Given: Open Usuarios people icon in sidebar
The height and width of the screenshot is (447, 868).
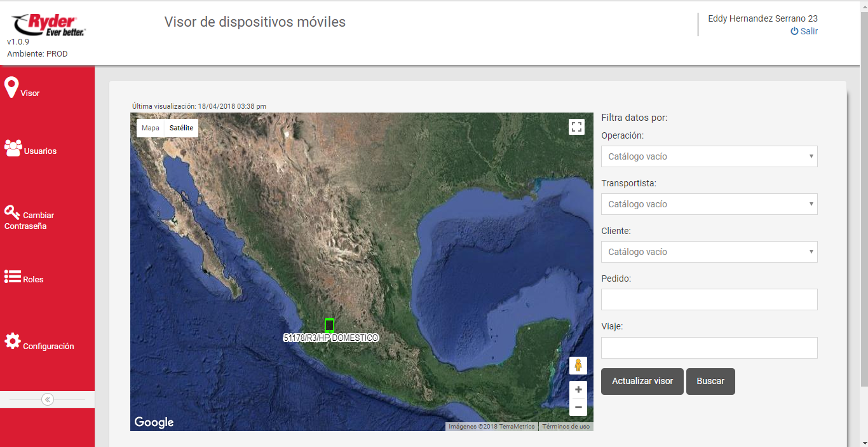Looking at the screenshot, I should click(13, 148).
